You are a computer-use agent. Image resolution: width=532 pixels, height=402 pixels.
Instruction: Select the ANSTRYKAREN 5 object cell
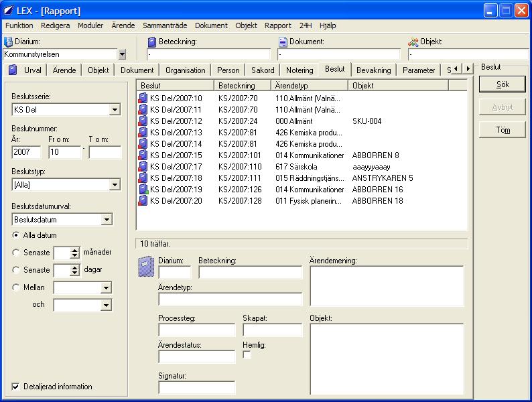383,178
